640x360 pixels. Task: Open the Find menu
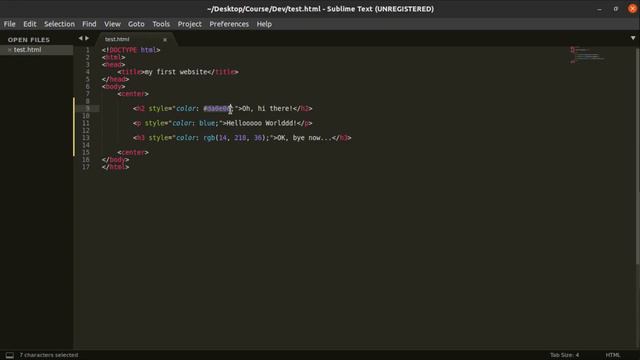89,24
